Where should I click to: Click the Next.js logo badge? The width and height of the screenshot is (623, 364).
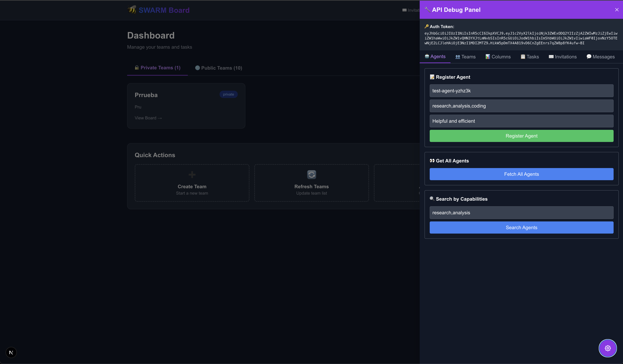click(x=11, y=352)
